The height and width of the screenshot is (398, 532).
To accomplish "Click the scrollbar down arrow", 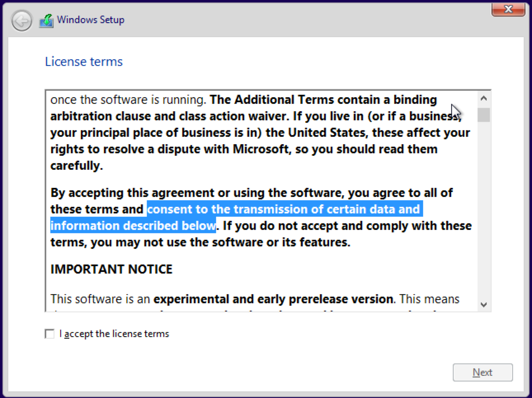I will tap(484, 305).
